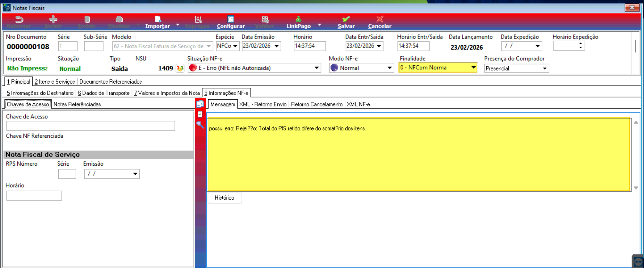Open the Finalidade combo box
The height and width of the screenshot is (268, 644).
473,68
